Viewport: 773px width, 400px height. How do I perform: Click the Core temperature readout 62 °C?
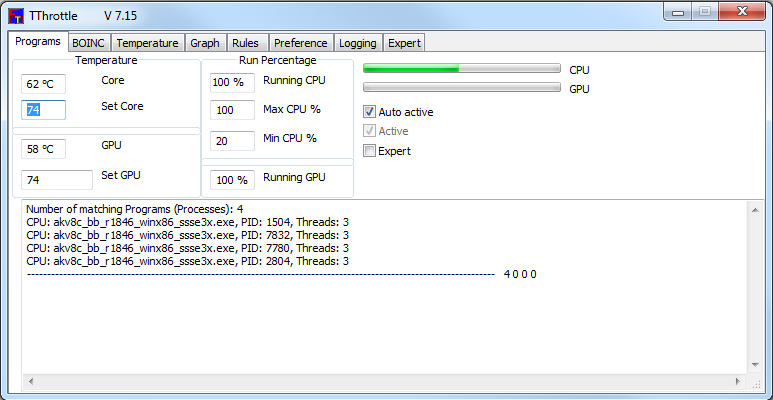[x=43, y=84]
